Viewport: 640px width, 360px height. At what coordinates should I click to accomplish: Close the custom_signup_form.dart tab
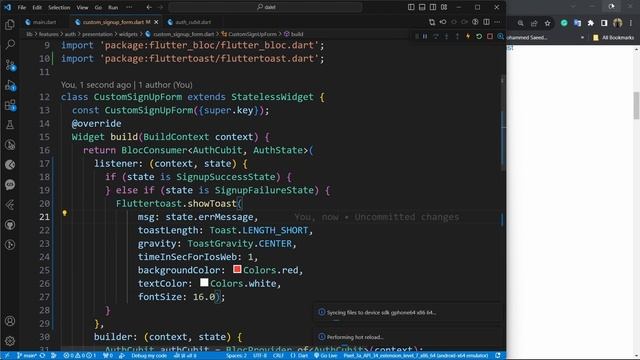(156, 22)
